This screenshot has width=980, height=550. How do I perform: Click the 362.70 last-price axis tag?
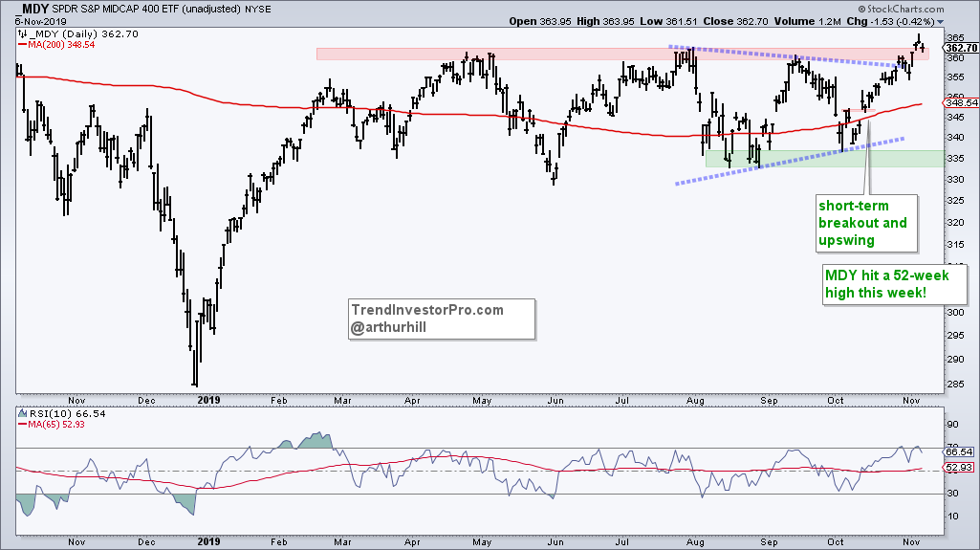point(961,48)
